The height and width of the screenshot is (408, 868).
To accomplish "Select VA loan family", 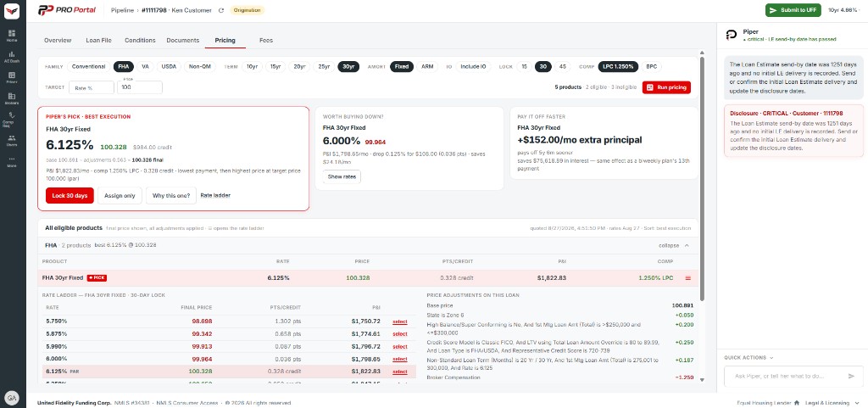I will (x=145, y=66).
